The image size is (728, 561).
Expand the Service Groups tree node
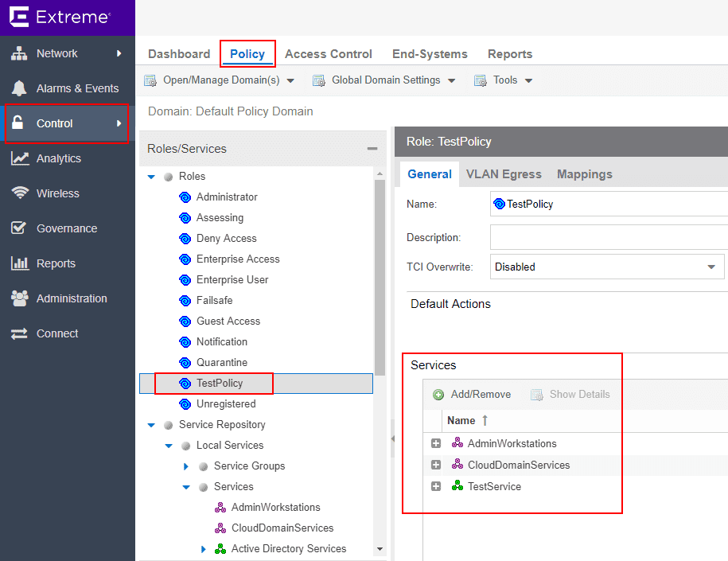186,466
